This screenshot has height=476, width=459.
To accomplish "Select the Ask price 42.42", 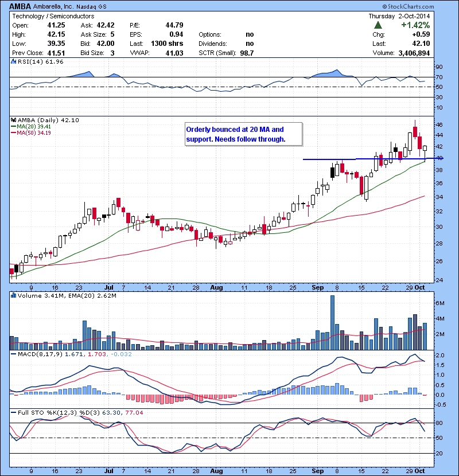I will [106, 25].
